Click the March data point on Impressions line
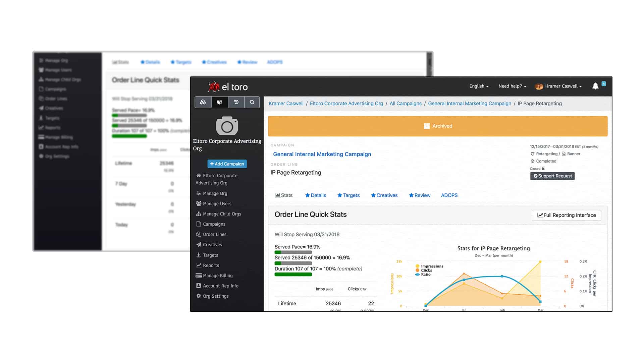This screenshot has height=362, width=644. 540,261
